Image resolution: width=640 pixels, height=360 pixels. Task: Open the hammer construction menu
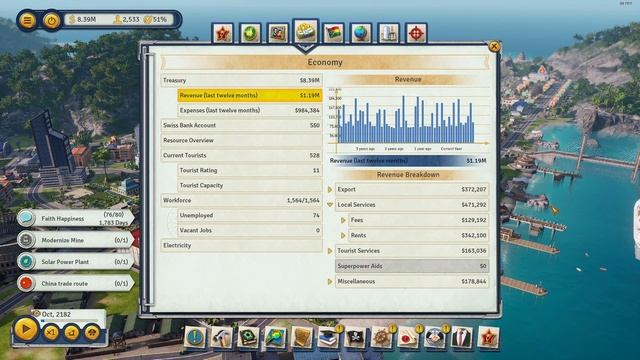(x=222, y=338)
